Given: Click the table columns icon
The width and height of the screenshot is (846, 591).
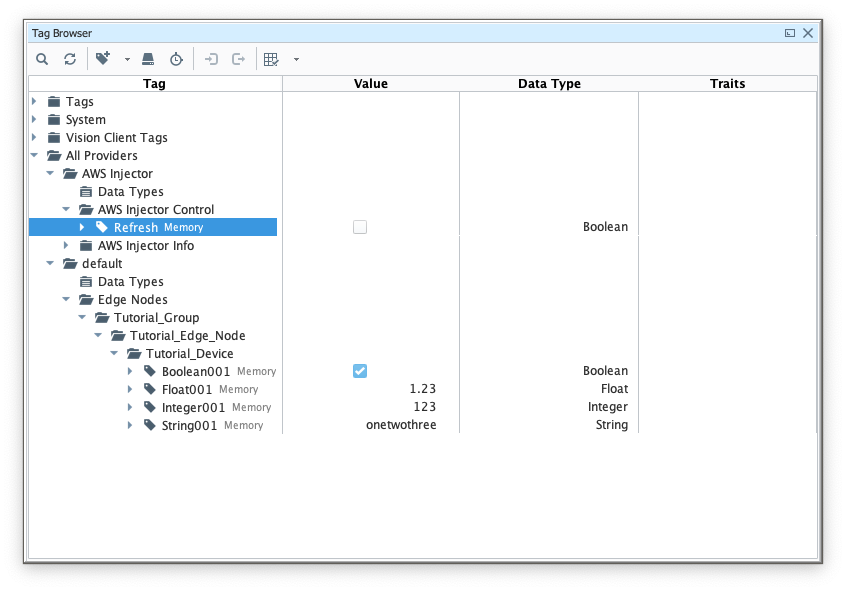Looking at the screenshot, I should [271, 59].
